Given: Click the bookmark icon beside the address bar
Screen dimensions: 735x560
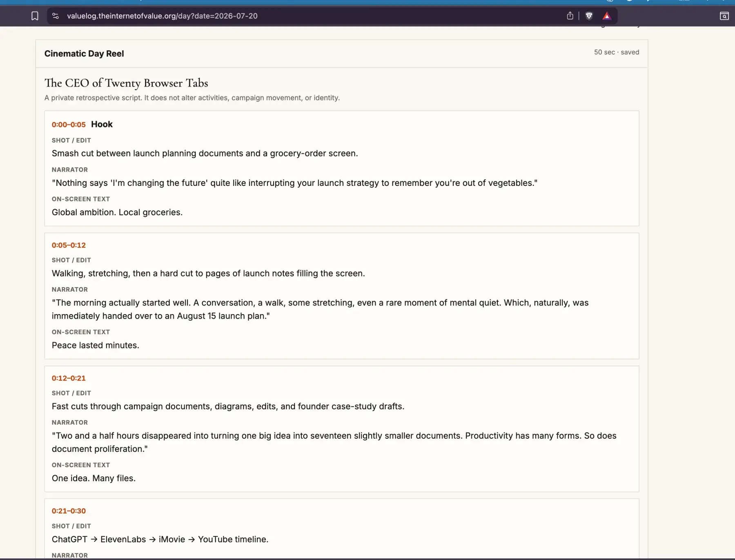Looking at the screenshot, I should pyautogui.click(x=35, y=16).
